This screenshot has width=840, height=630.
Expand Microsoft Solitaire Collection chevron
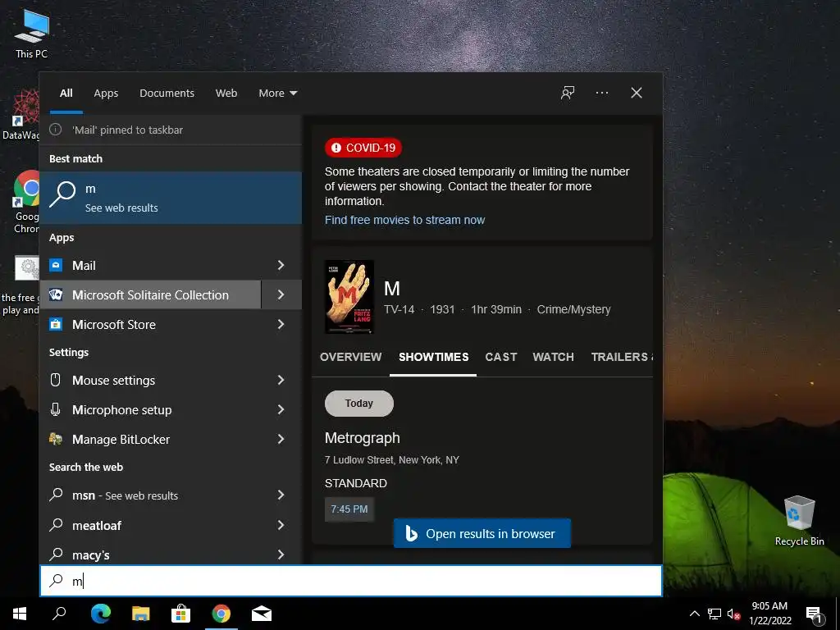coord(281,294)
